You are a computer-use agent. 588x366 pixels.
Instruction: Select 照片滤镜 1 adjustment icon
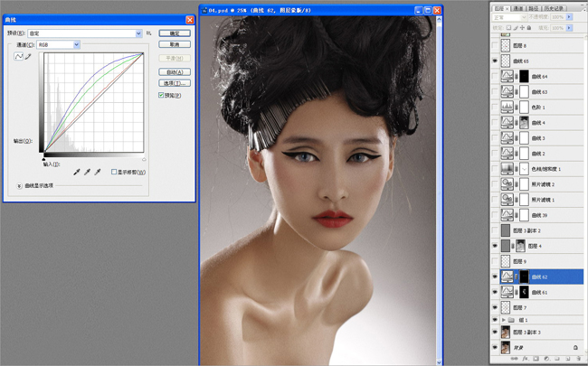coord(507,200)
